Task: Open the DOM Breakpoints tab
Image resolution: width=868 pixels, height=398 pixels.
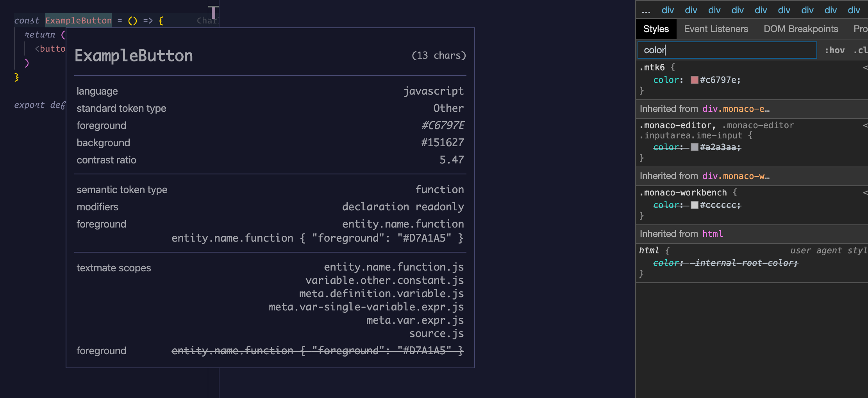Action: 800,29
